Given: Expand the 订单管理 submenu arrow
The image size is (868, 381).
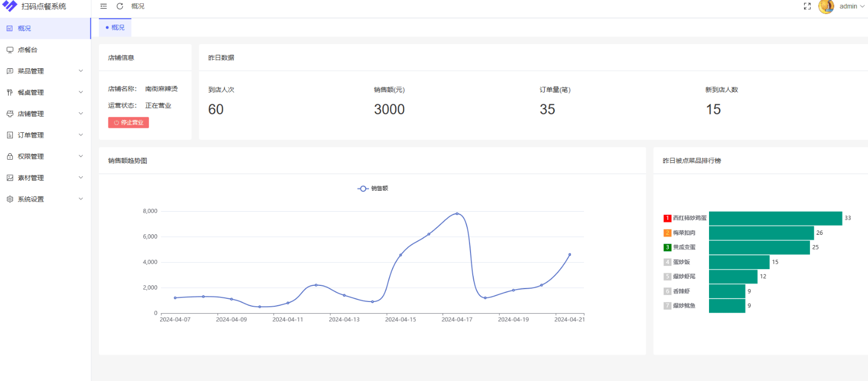Looking at the screenshot, I should point(81,135).
